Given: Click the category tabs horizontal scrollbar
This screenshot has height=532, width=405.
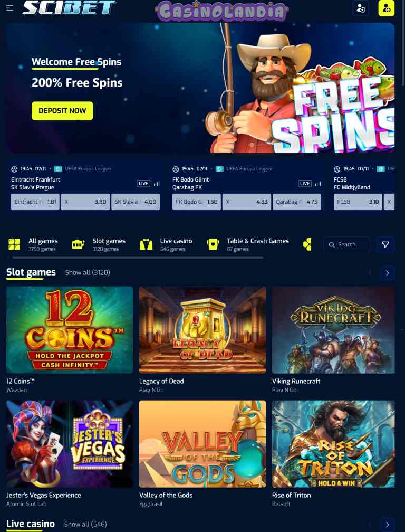Looking at the screenshot, I should [x=137, y=258].
